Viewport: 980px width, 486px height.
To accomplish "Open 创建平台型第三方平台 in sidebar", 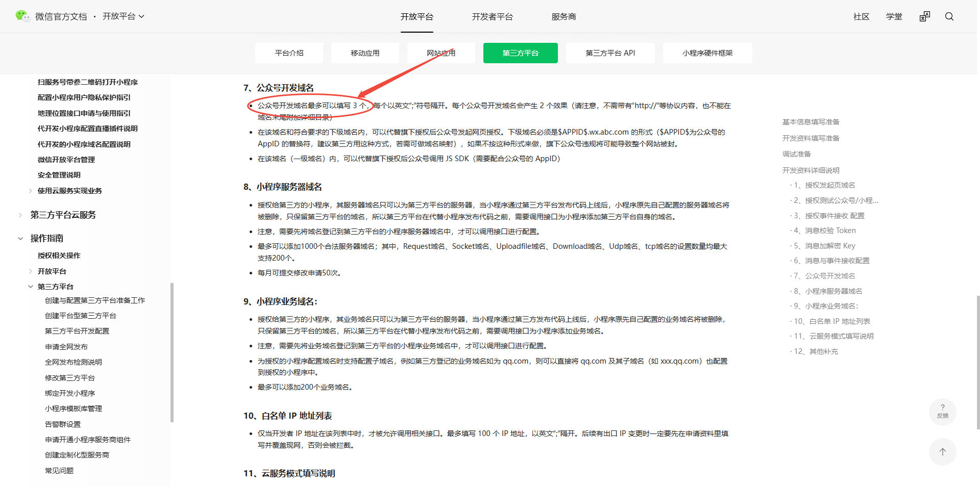I will tap(81, 316).
